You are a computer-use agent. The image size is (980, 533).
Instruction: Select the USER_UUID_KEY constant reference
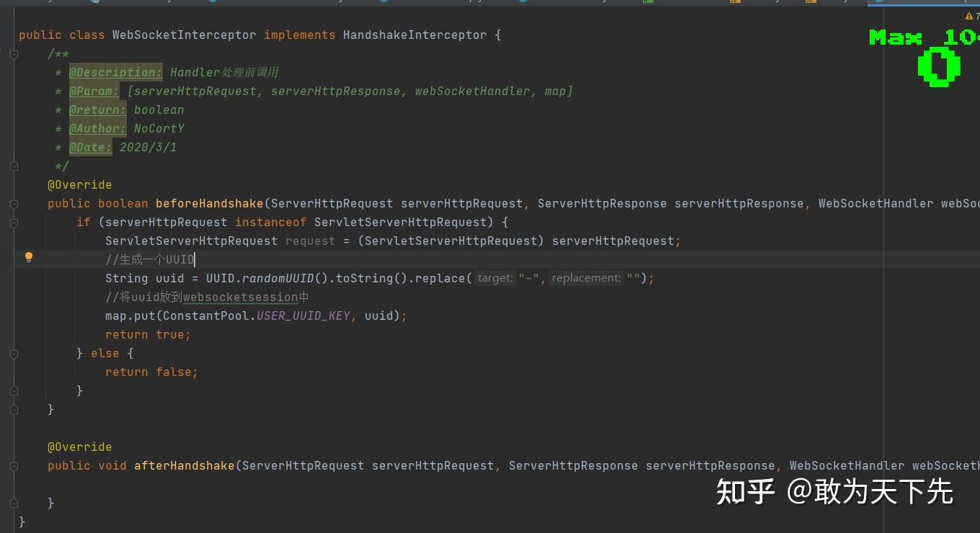click(x=303, y=315)
